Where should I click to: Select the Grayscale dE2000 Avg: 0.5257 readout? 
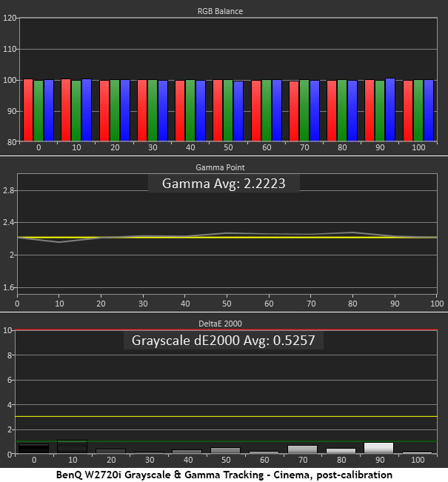(223, 341)
